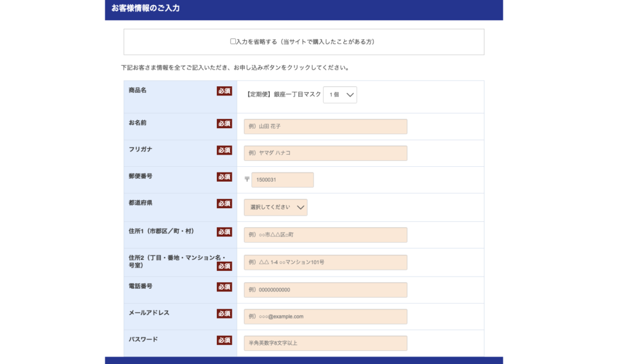Viewport: 631px width, 364px height.
Task: Click the 必須 badge beside メールアドレス
Action: 224,314
